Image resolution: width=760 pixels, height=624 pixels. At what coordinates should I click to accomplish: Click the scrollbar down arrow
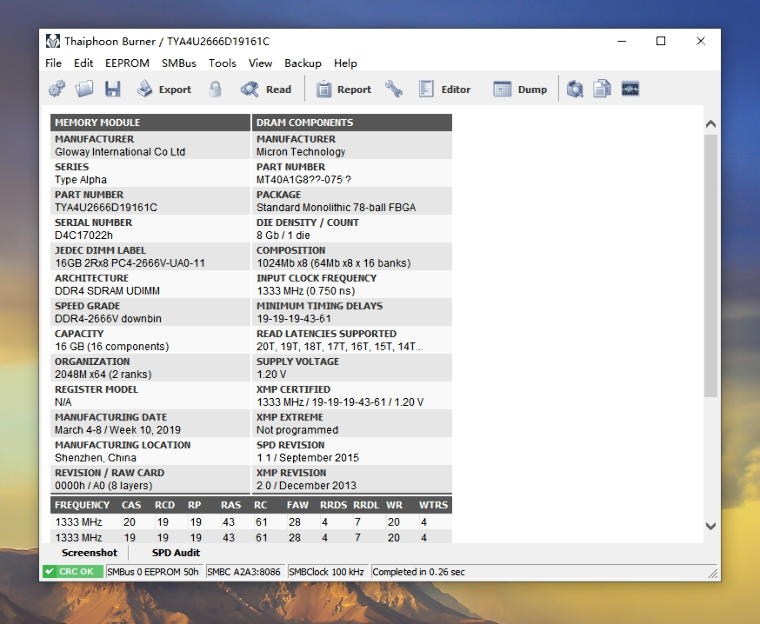[711, 526]
